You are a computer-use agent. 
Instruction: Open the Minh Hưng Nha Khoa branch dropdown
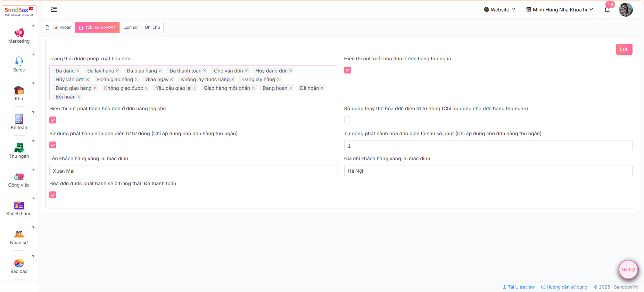560,10
